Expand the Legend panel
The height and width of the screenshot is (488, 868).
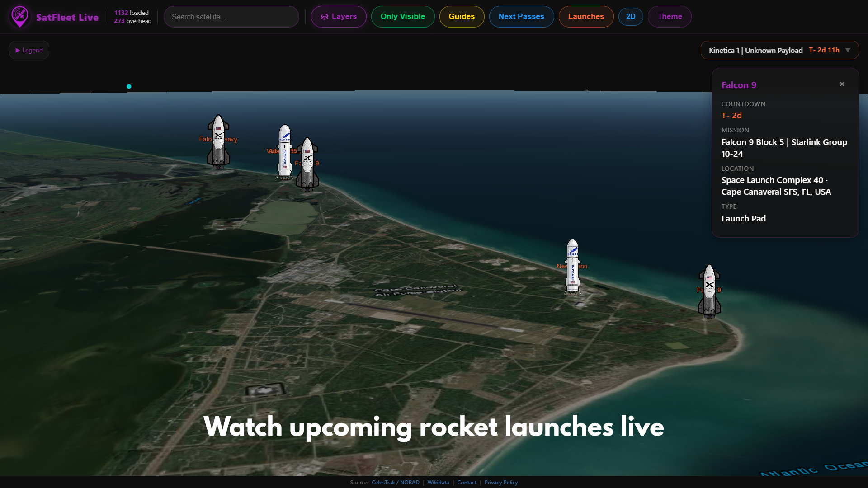[x=29, y=50]
